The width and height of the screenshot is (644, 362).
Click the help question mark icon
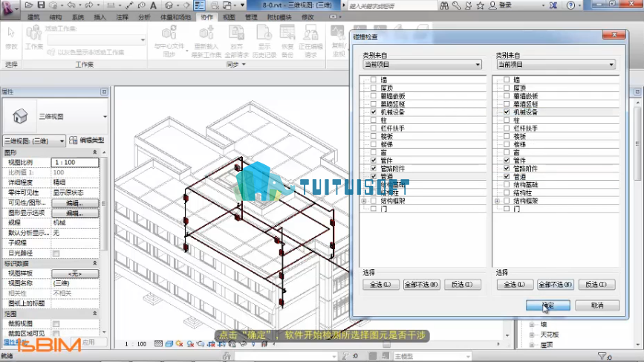tap(570, 5)
